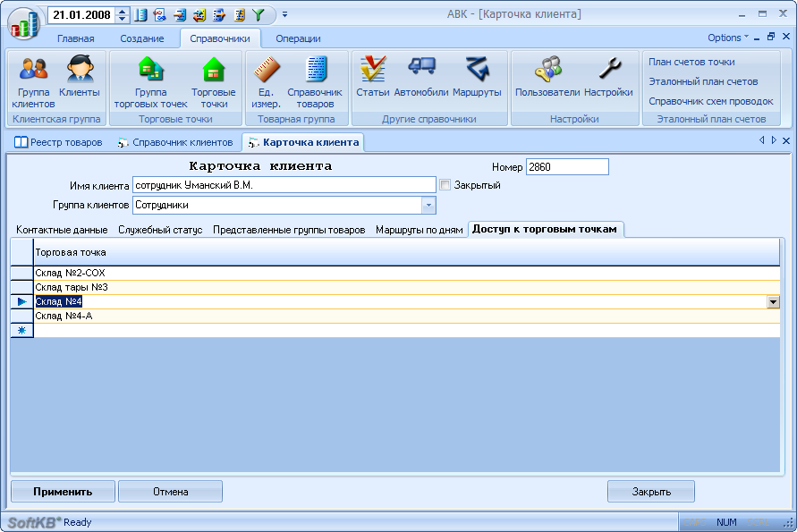Image resolution: width=797 pixels, height=532 pixels.
Task: Expand the quick access toolbar customize arrow
Action: coord(284,14)
